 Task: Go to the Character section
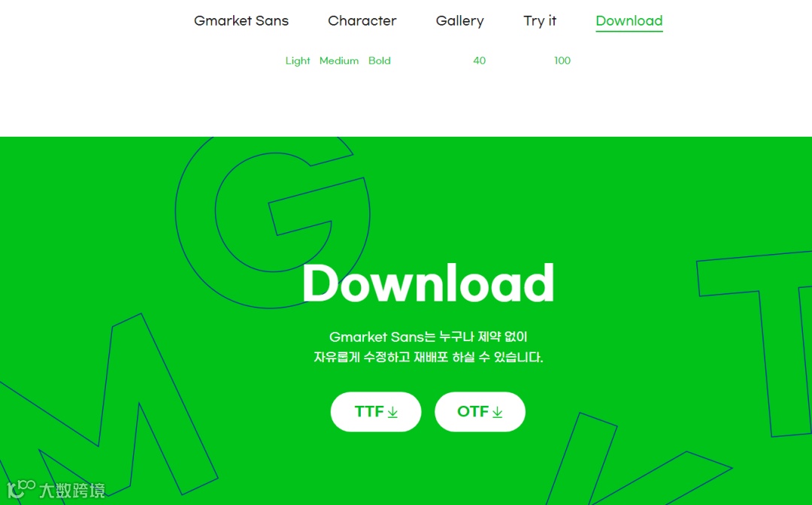(x=362, y=21)
